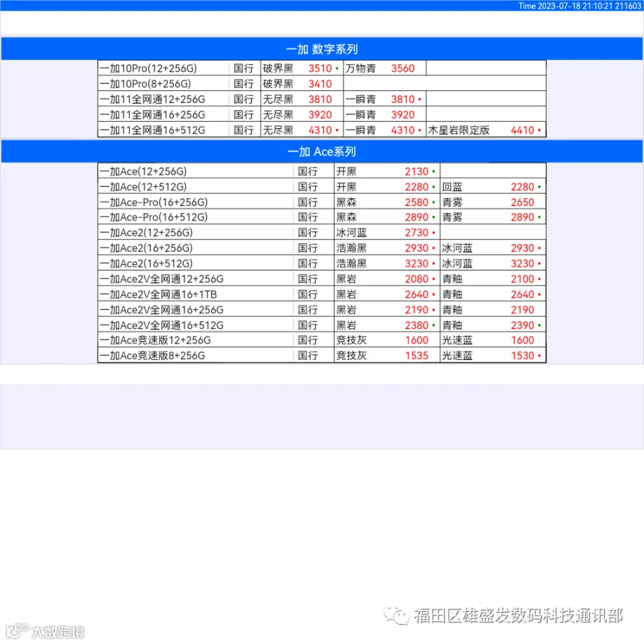Click '青釉' in the Ace2V全网通16+256G row
644x644 pixels.
pos(452,310)
